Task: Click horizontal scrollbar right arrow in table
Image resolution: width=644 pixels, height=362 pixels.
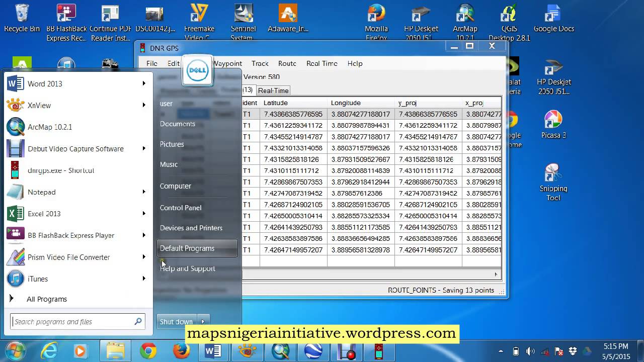Action: pyautogui.click(x=496, y=275)
